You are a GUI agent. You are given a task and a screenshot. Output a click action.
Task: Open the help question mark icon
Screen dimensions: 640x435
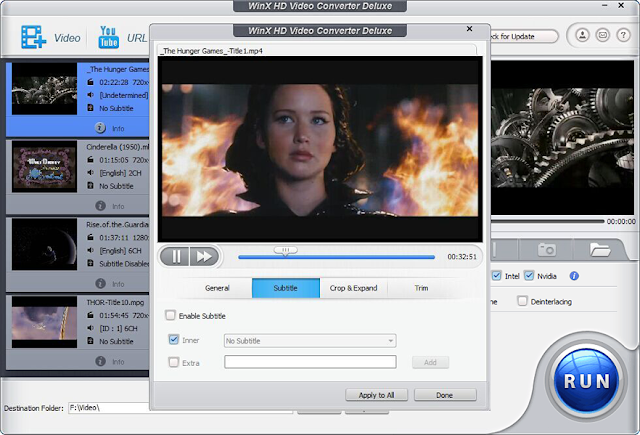pos(623,36)
